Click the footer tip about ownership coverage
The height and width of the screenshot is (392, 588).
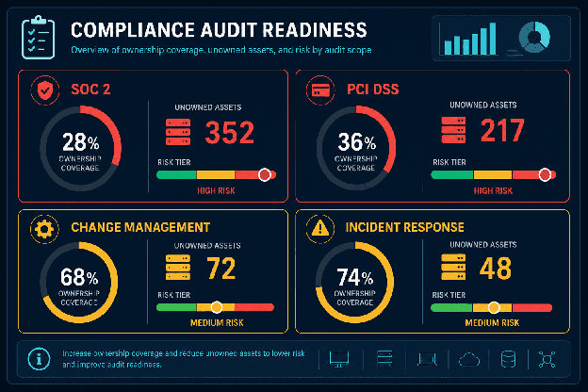coord(184,359)
